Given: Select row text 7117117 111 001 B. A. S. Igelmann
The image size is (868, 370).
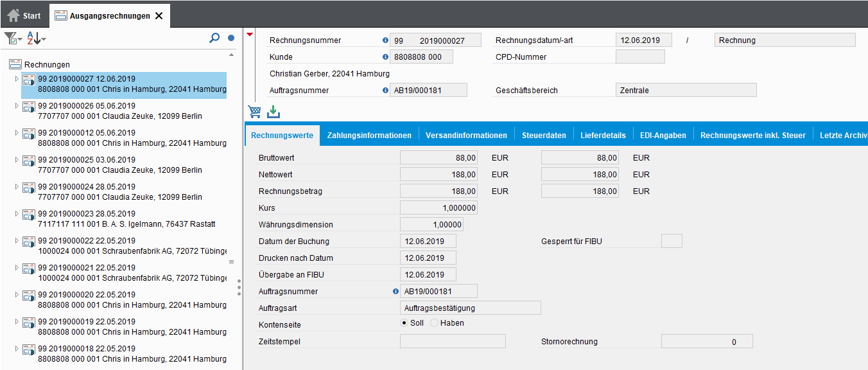Looking at the screenshot, I should pyautogui.click(x=126, y=224).
